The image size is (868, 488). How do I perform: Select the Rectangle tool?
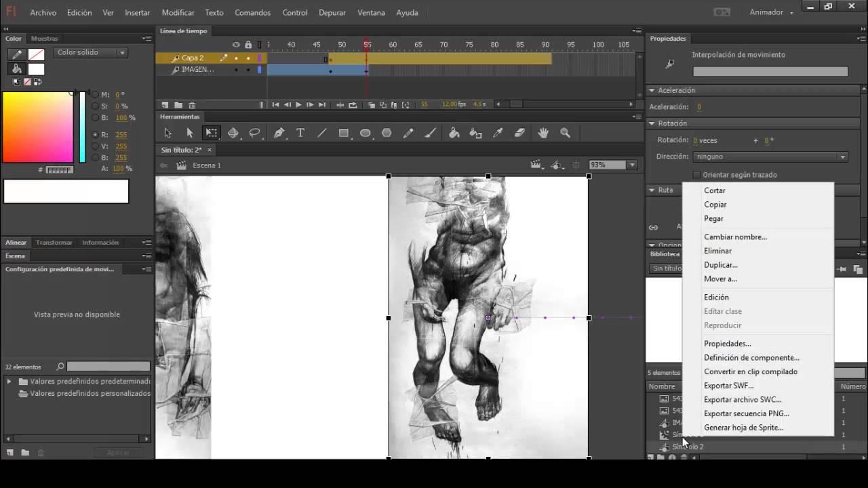[344, 134]
